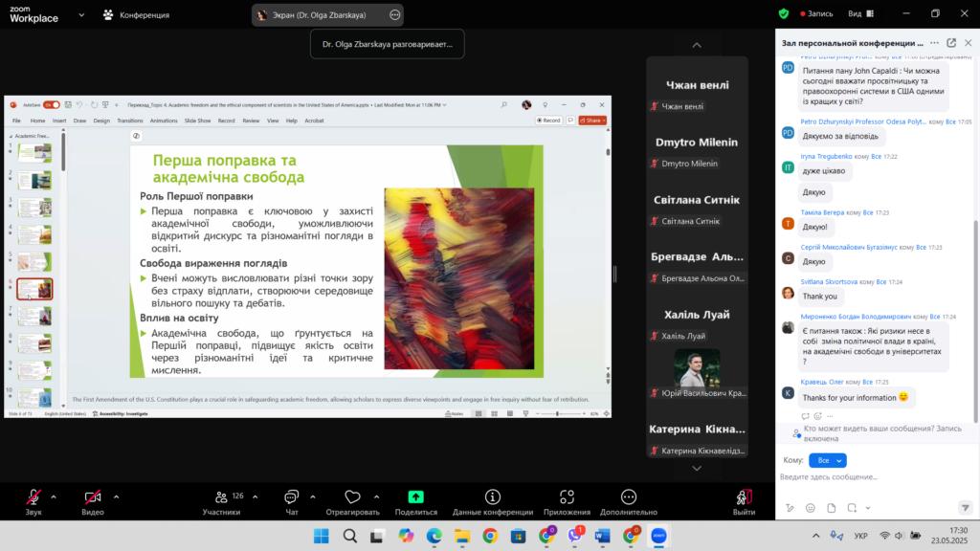980x551 pixels.
Task: Open the Design tab in shared PowerPoint
Action: click(x=101, y=121)
